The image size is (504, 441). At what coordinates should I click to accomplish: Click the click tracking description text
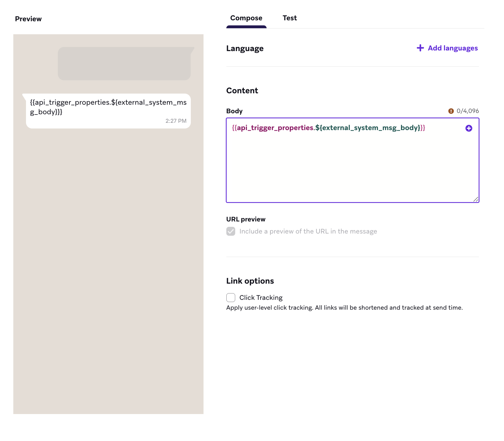tap(344, 307)
